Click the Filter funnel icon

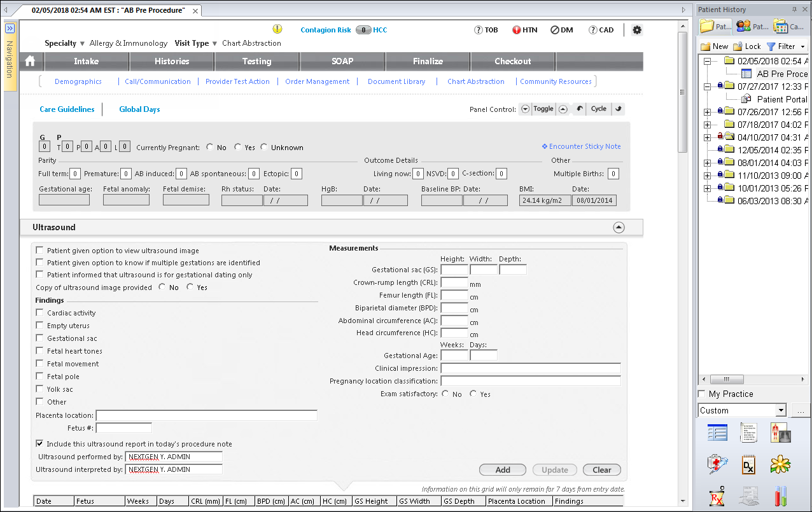(771, 46)
